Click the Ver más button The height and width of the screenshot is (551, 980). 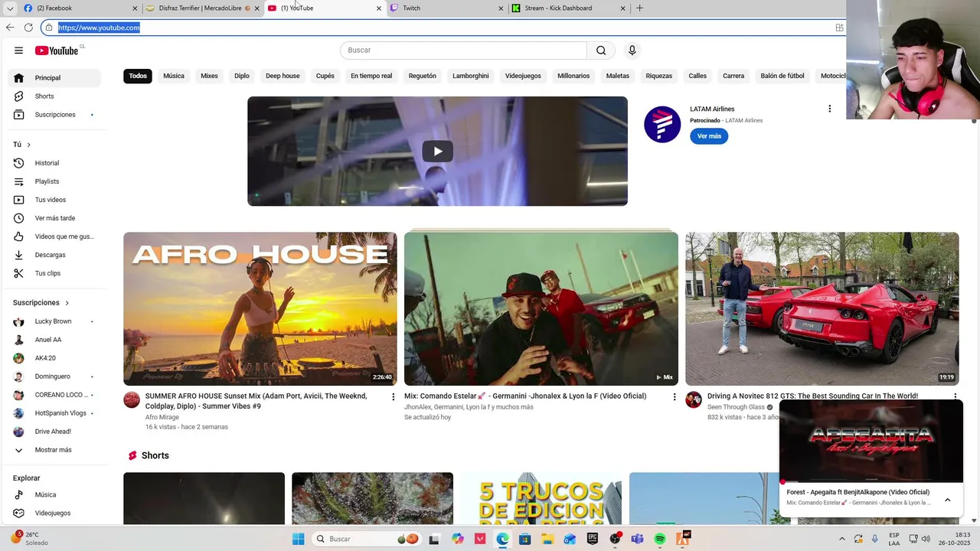coord(709,136)
